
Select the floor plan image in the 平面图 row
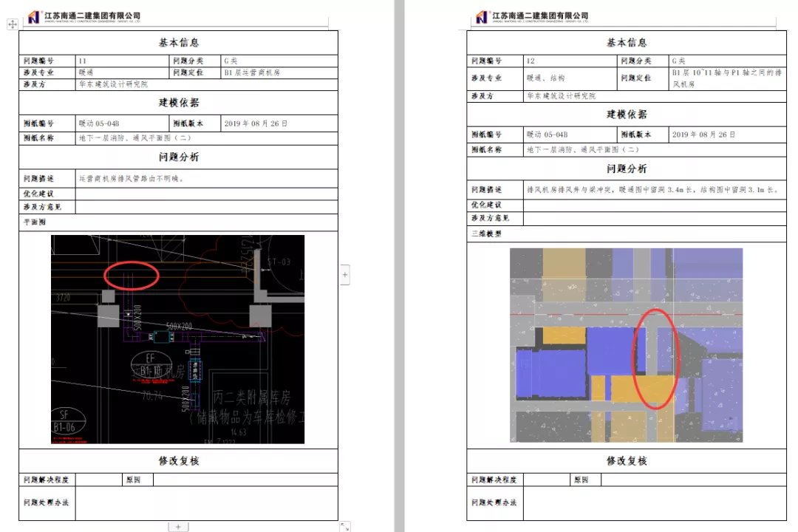coord(176,340)
